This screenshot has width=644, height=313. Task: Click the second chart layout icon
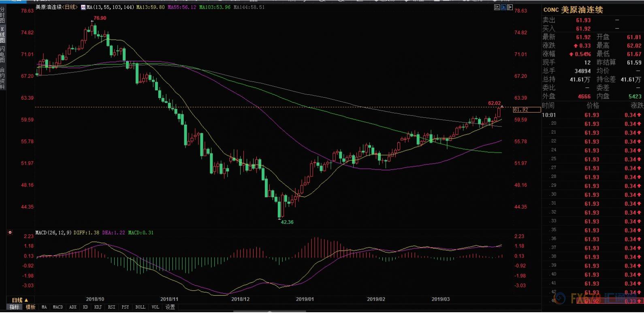click(x=503, y=7)
